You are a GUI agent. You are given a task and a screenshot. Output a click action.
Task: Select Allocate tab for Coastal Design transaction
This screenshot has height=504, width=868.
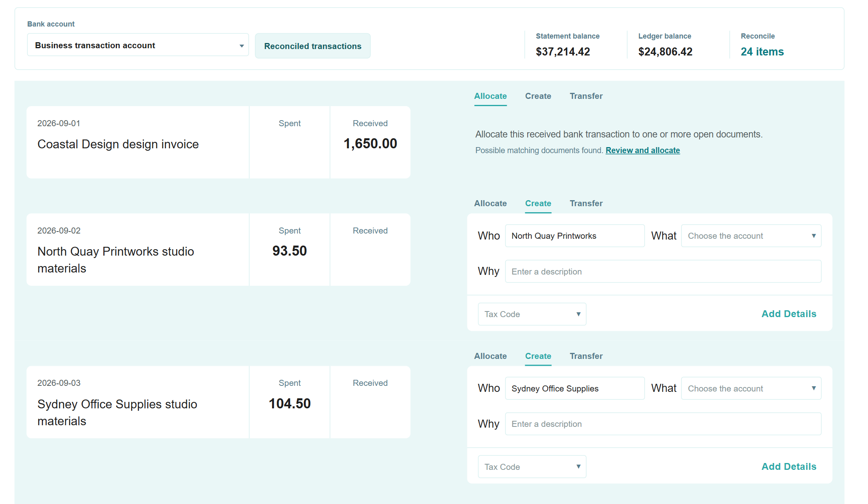pos(490,96)
